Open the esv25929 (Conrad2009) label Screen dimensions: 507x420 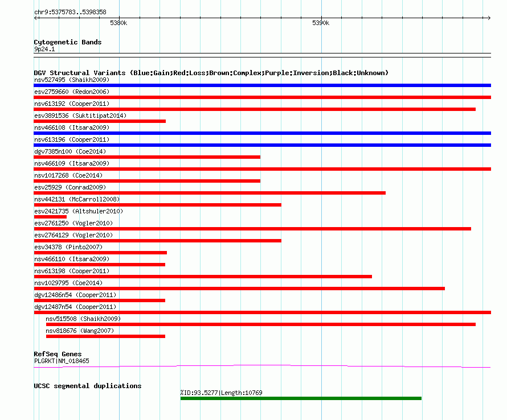pyautogui.click(x=70, y=187)
